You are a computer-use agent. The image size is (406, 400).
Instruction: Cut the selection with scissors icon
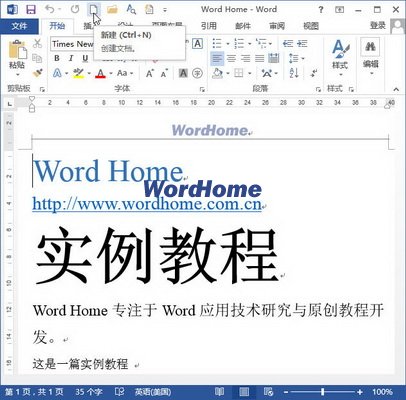click(x=38, y=43)
